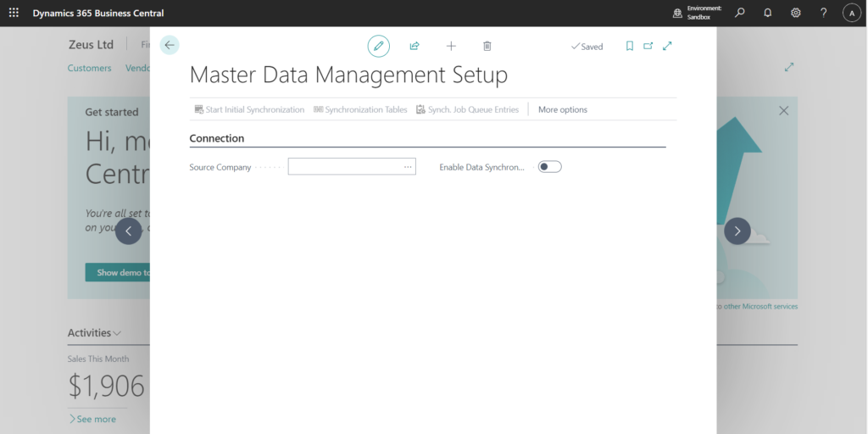
Task: Close the Get started banner
Action: click(x=784, y=111)
